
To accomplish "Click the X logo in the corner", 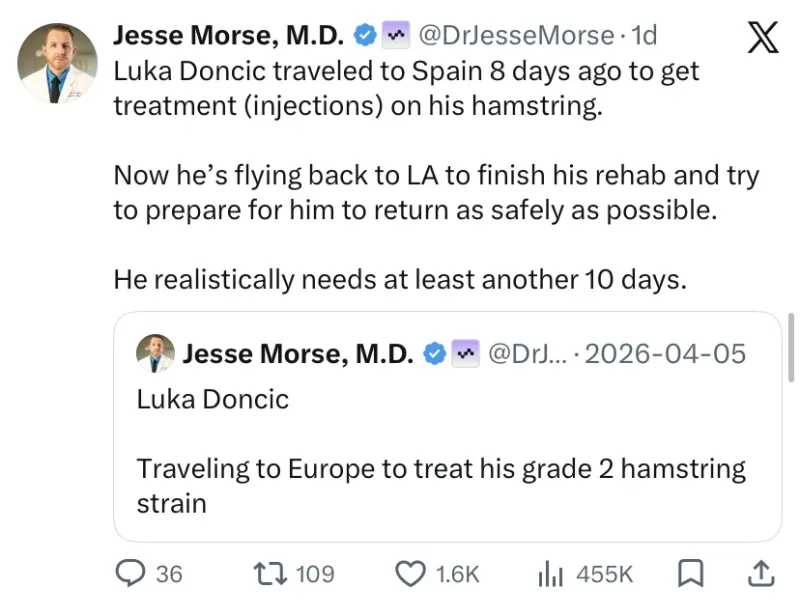I will pos(762,35).
